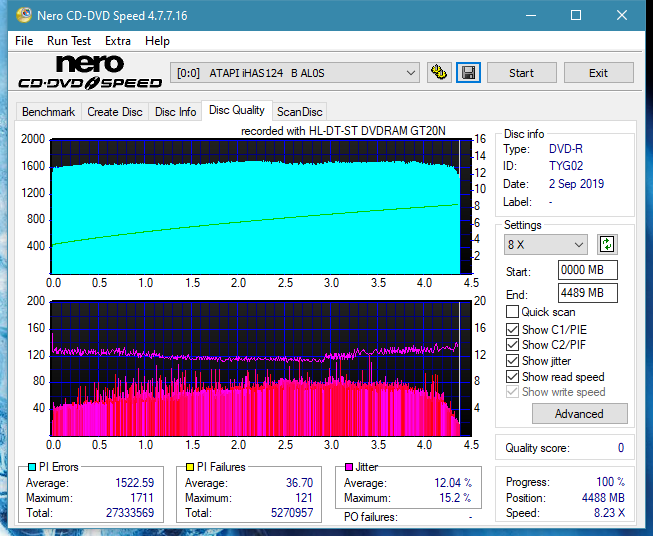Click the lower PI Failures jitter graph
Viewport: 653px width, 536px height.
pos(261,369)
